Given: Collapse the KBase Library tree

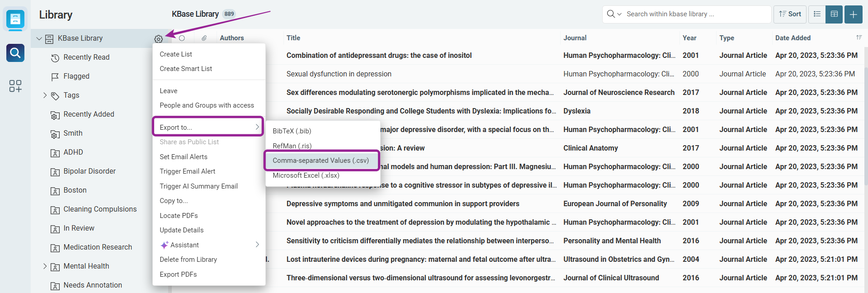Looking at the screenshot, I should point(39,38).
